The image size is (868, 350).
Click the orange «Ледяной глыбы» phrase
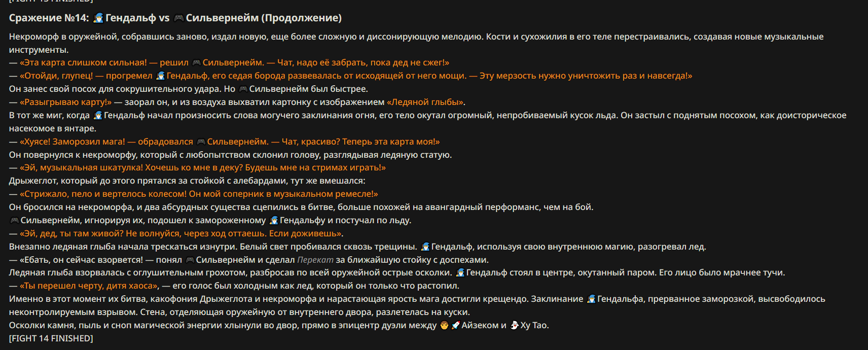coord(426,102)
